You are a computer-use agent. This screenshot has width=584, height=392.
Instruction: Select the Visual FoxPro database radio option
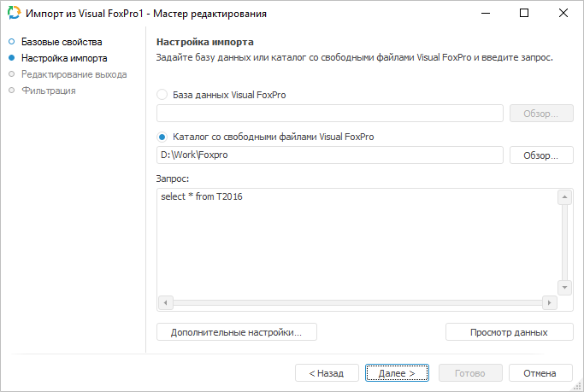click(162, 95)
